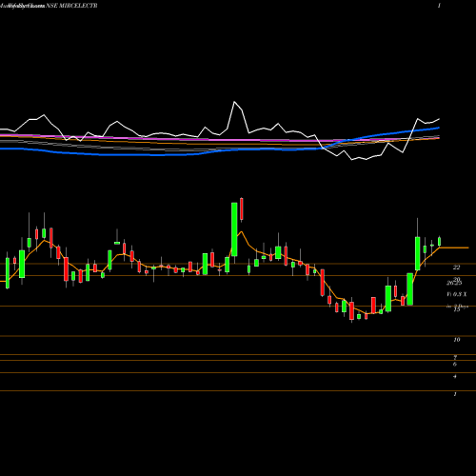Click the peak of the white indicator line
The image size is (476, 476).
(x=234, y=102)
